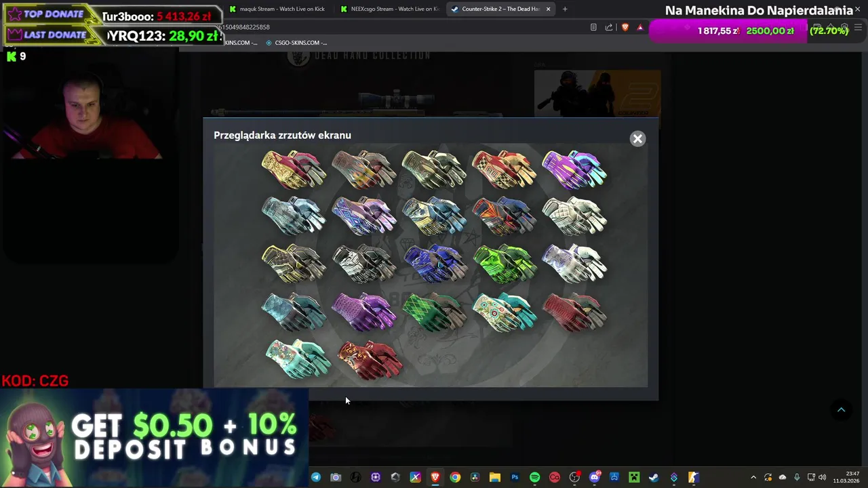Select the crimson red mesh gloves

[574, 312]
